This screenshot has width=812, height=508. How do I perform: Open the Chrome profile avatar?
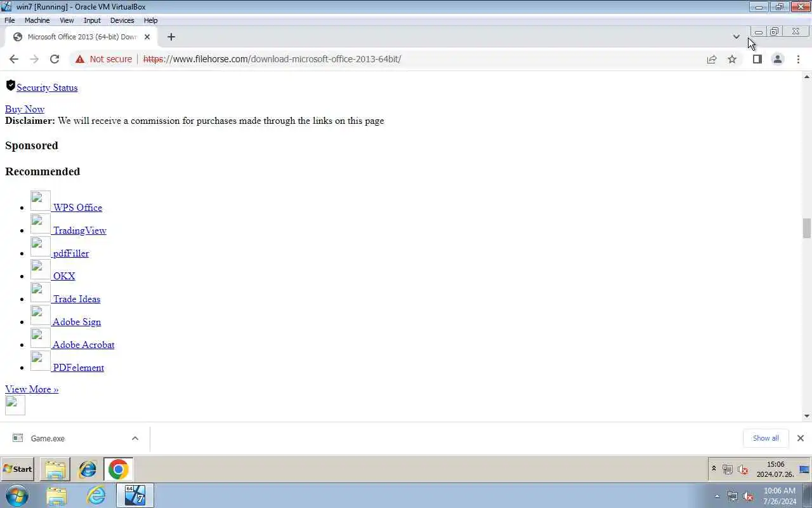777,59
